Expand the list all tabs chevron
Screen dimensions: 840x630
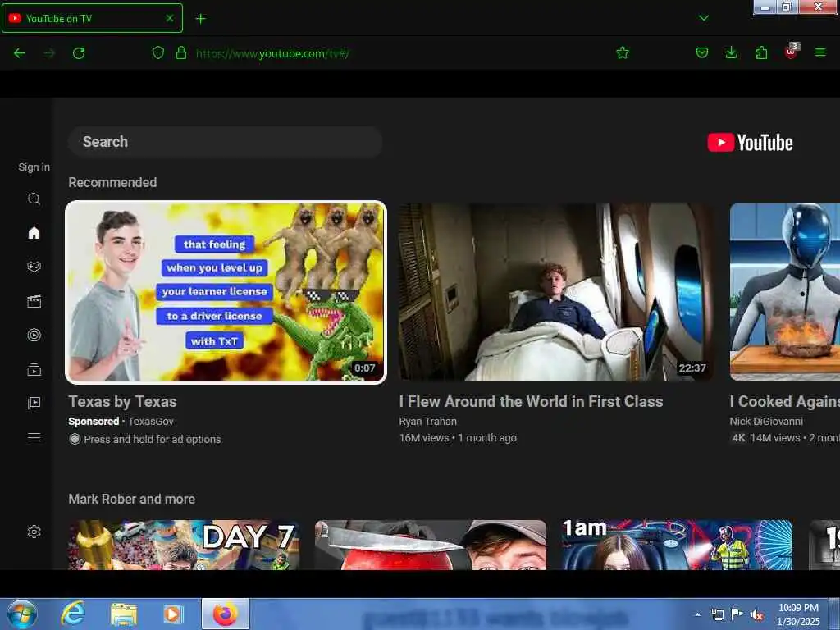[x=704, y=18]
